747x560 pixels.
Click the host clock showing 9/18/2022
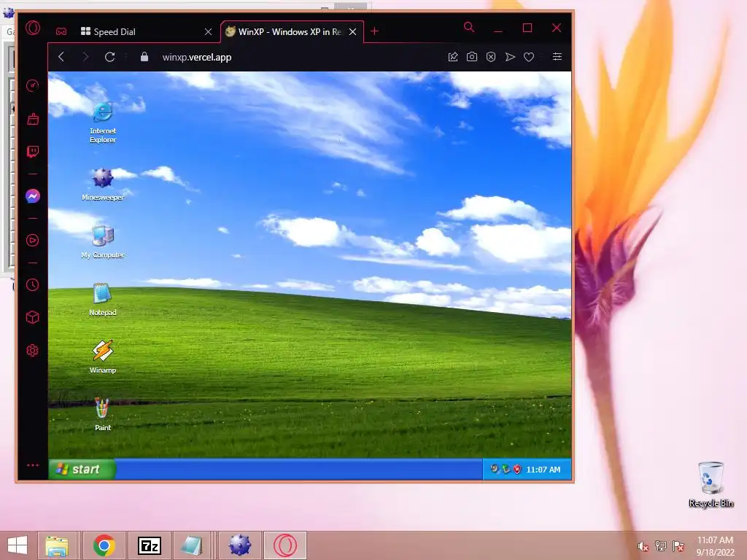(715, 546)
